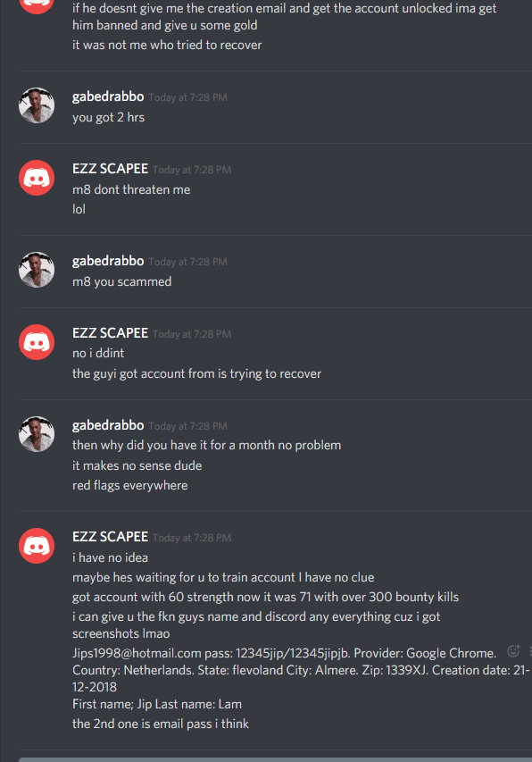Click the red Discord avatar beside "no i ddint"
Viewport: 532px width, 762px height.
click(x=37, y=342)
